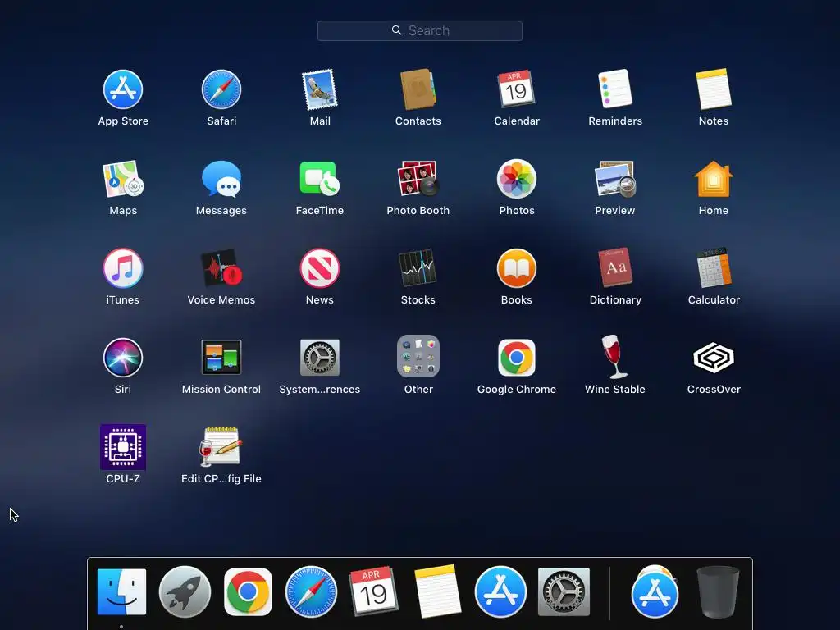Screen dimensions: 840x630
Task: Launch the News app
Action: (320, 268)
